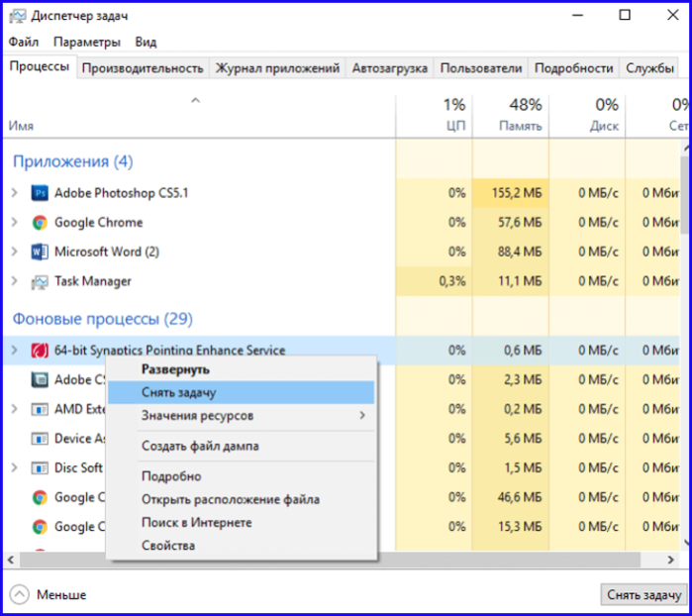
Task: Click the 0,3% CPU cell for Task Manager
Action: [434, 281]
